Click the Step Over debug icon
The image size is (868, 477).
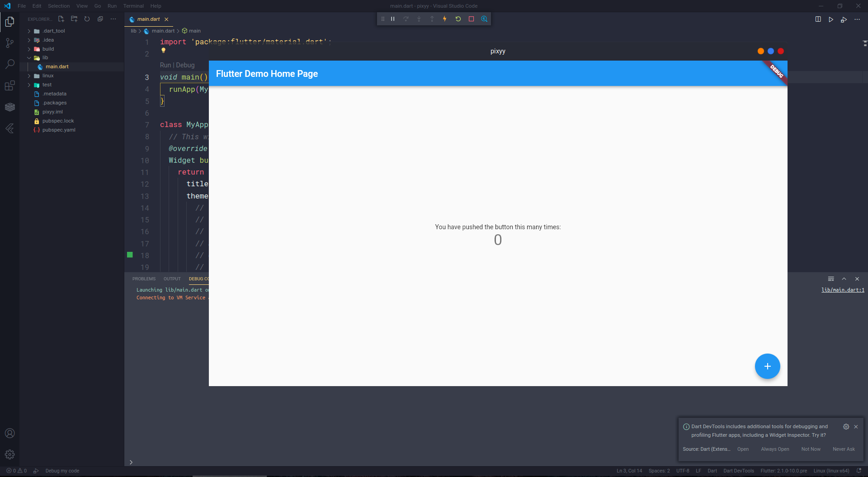[406, 19]
